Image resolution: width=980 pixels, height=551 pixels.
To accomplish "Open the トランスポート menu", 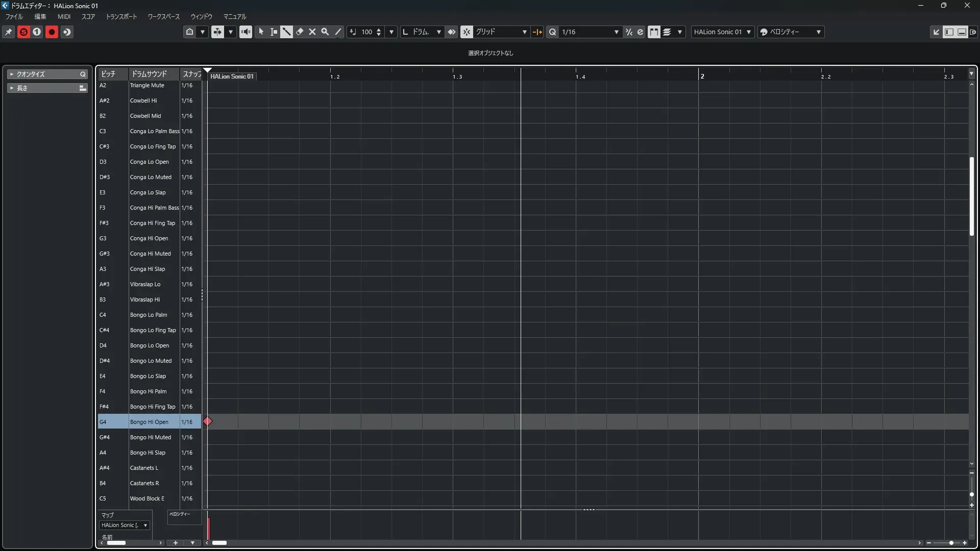I will (x=121, y=17).
